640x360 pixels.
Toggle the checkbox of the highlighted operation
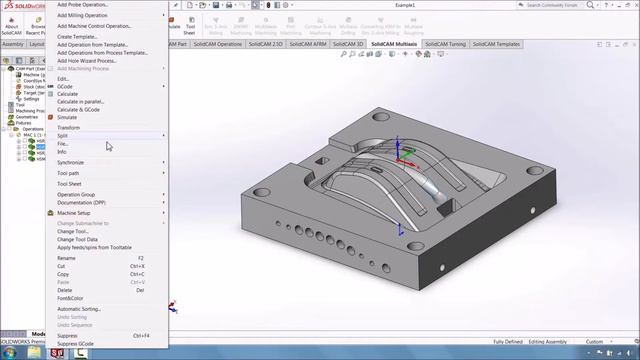25,147
